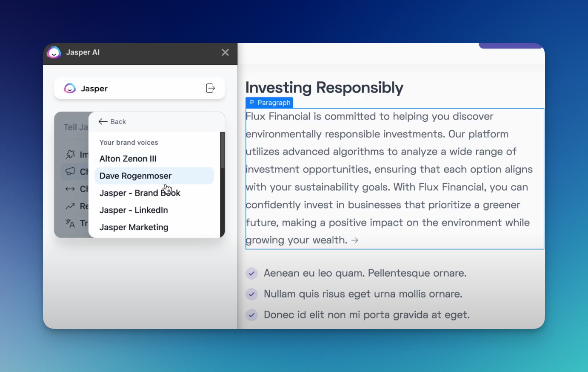Click 'Donec id elit non mi porta gravida'
This screenshot has width=588, height=372.
click(346, 315)
